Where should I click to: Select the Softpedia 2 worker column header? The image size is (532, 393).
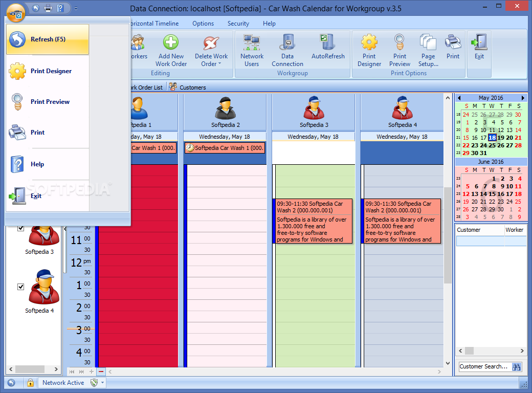(225, 112)
